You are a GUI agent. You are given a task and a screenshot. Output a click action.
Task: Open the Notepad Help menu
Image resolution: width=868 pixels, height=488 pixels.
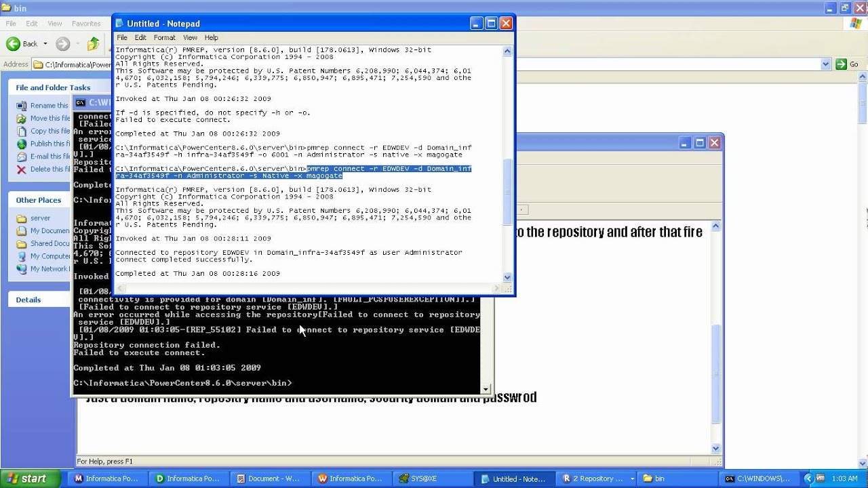click(212, 37)
